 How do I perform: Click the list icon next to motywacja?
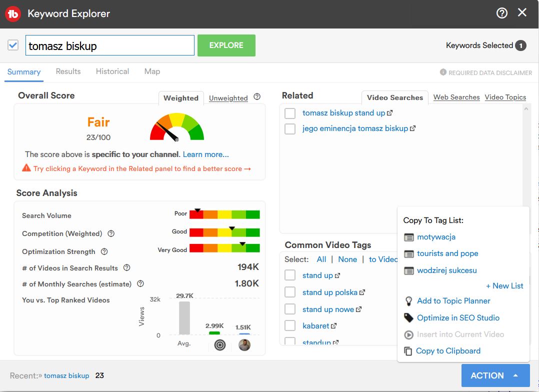point(408,237)
